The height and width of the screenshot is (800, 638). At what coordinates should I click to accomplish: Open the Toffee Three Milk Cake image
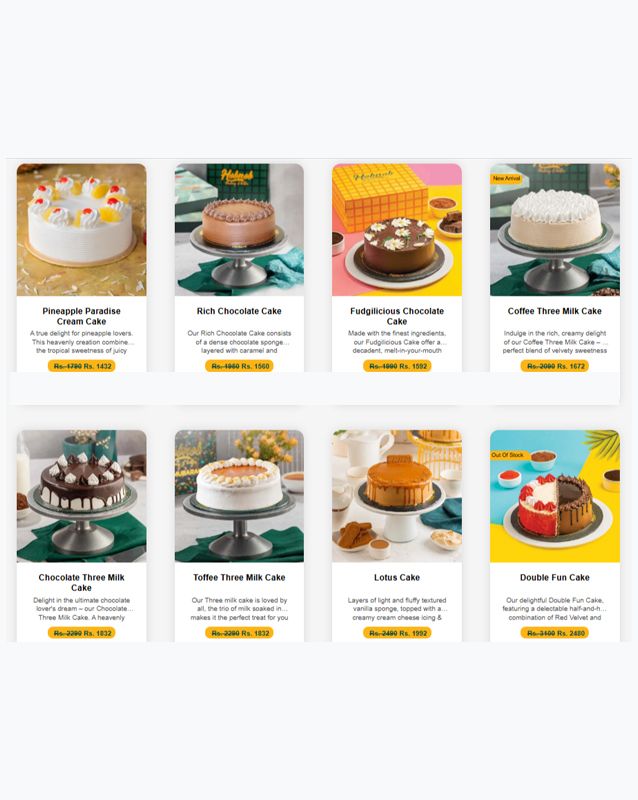point(239,496)
